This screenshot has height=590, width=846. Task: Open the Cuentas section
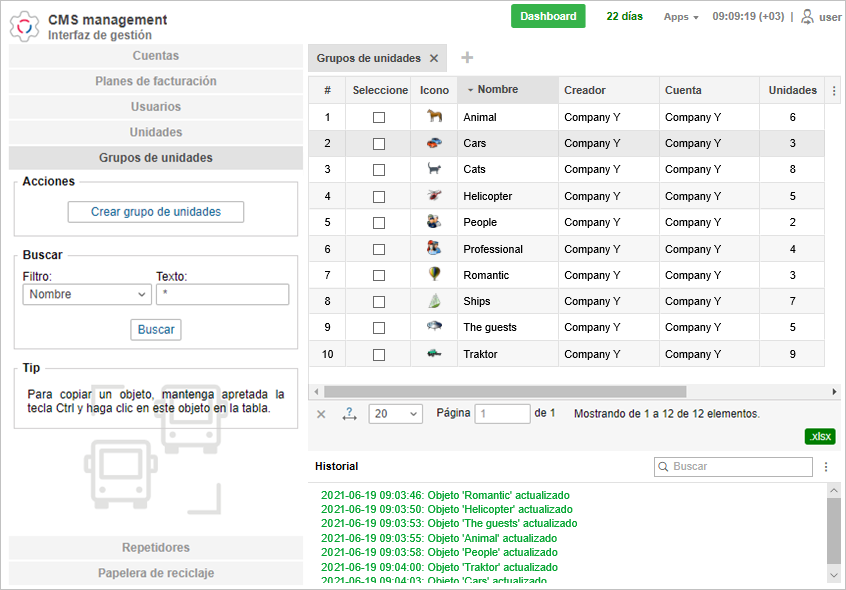pos(156,56)
